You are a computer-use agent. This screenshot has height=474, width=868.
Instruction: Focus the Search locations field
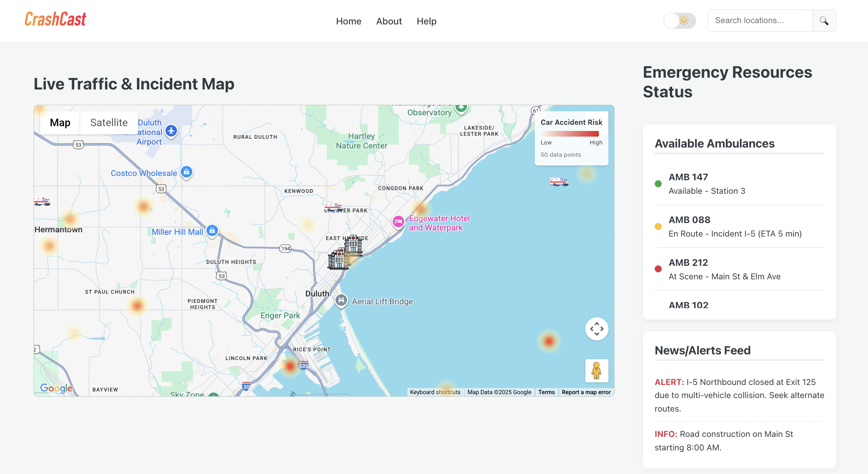(x=759, y=21)
